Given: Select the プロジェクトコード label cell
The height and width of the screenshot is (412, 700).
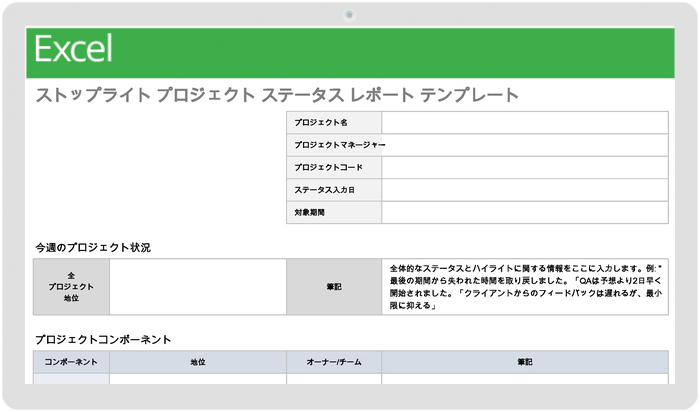Looking at the screenshot, I should coord(334,167).
